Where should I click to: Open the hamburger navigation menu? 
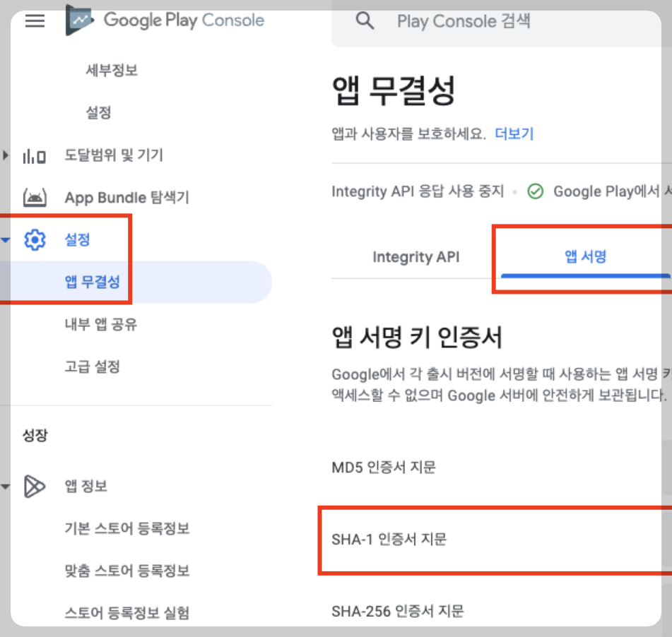[35, 20]
